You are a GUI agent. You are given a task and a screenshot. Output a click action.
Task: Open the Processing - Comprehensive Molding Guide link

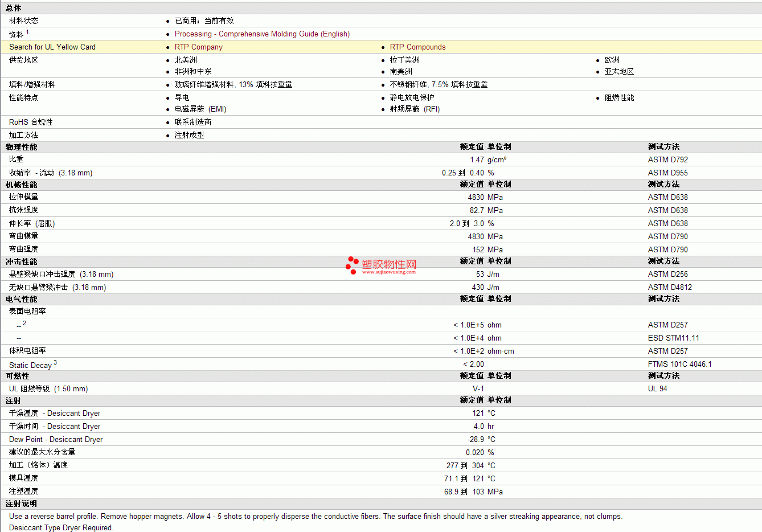(x=262, y=34)
